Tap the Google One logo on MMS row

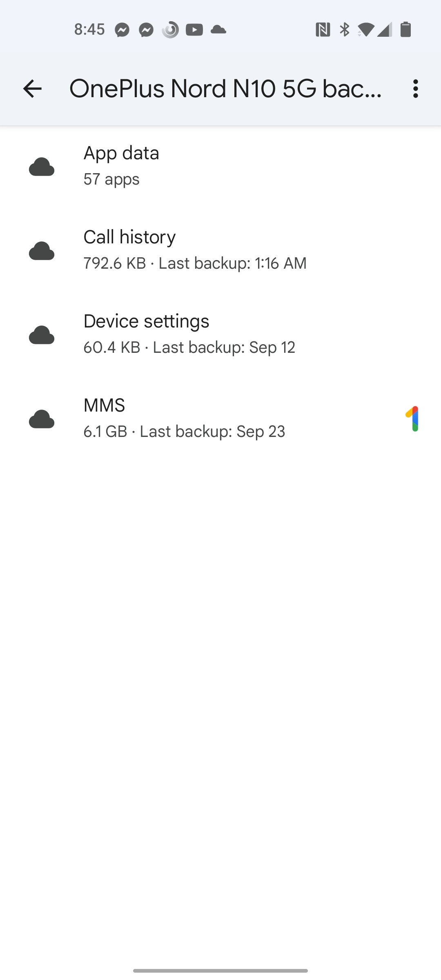(x=412, y=419)
